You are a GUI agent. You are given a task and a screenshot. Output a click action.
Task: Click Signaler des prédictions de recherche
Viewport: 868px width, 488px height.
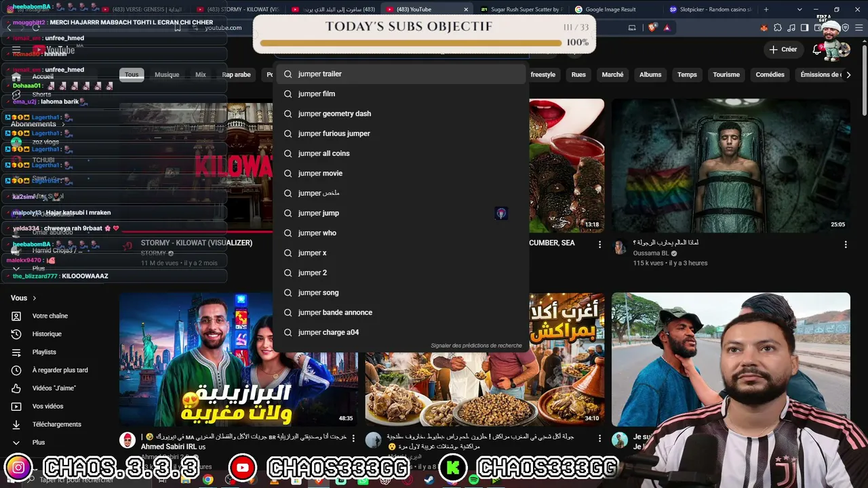(x=476, y=346)
